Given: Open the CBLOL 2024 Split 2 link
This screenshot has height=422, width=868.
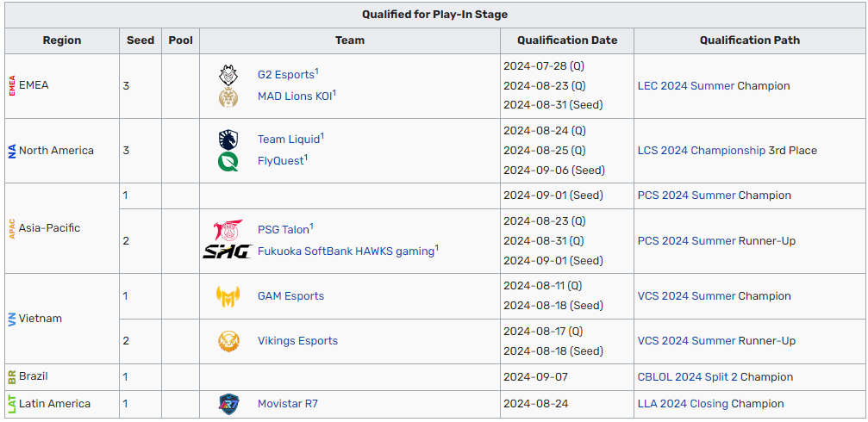Looking at the screenshot, I should pyautogui.click(x=688, y=377).
